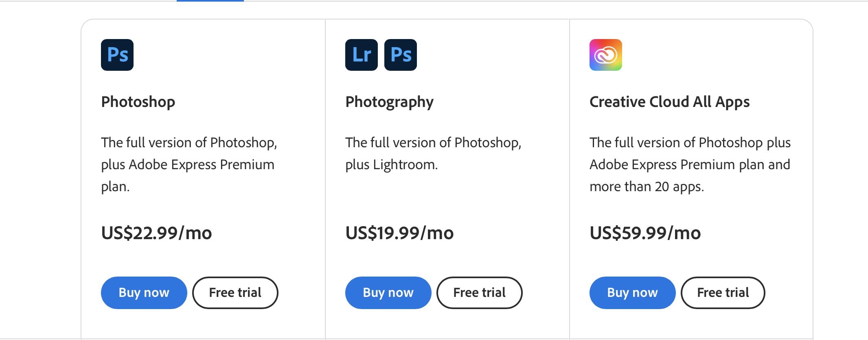This screenshot has height=340, width=868.
Task: Click the Creative Cloud rainbow icon
Action: click(606, 55)
